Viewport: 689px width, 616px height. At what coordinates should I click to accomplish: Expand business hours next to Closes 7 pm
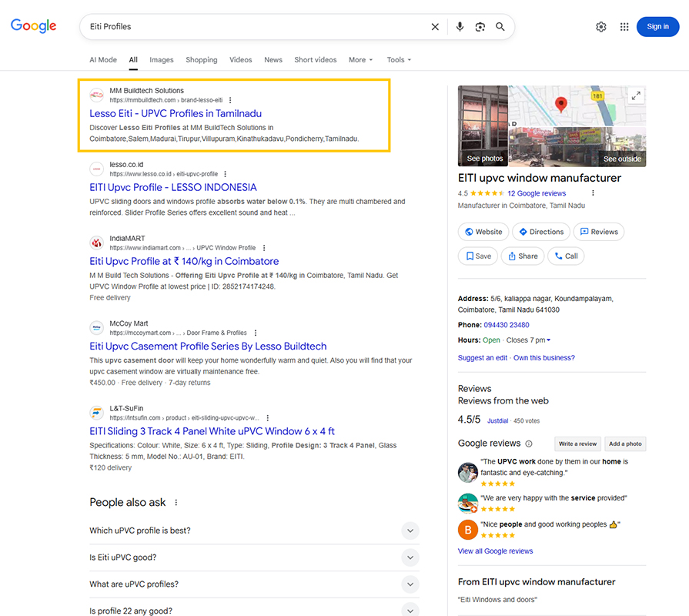(x=548, y=340)
